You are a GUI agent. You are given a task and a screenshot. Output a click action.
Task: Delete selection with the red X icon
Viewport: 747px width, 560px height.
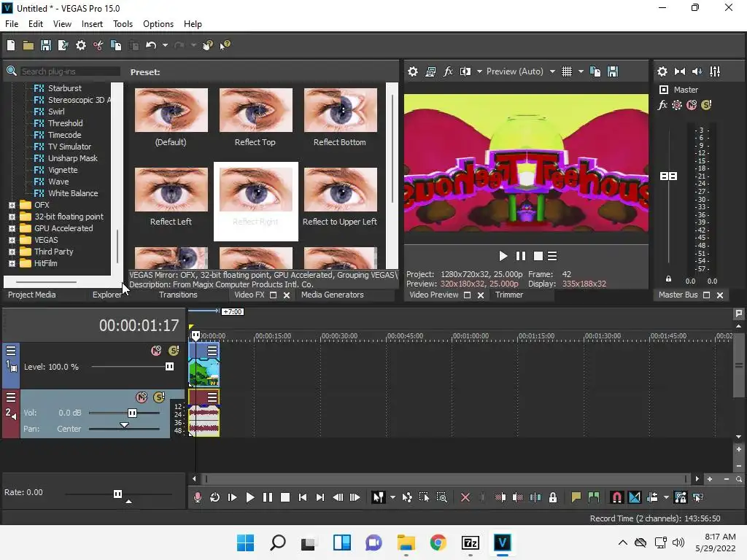click(465, 497)
